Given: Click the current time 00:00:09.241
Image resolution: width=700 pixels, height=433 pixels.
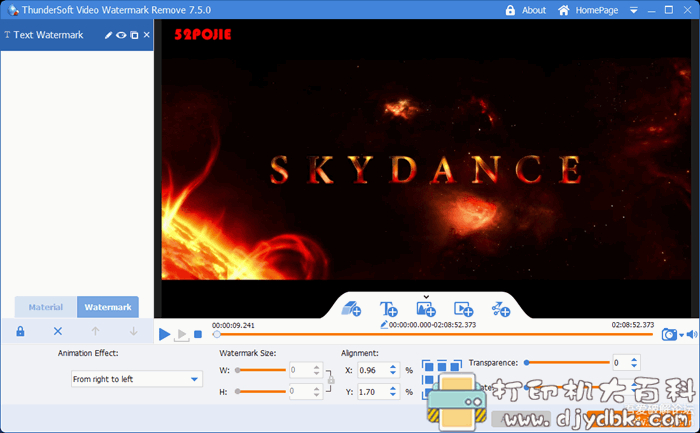Looking at the screenshot, I should [x=233, y=325].
